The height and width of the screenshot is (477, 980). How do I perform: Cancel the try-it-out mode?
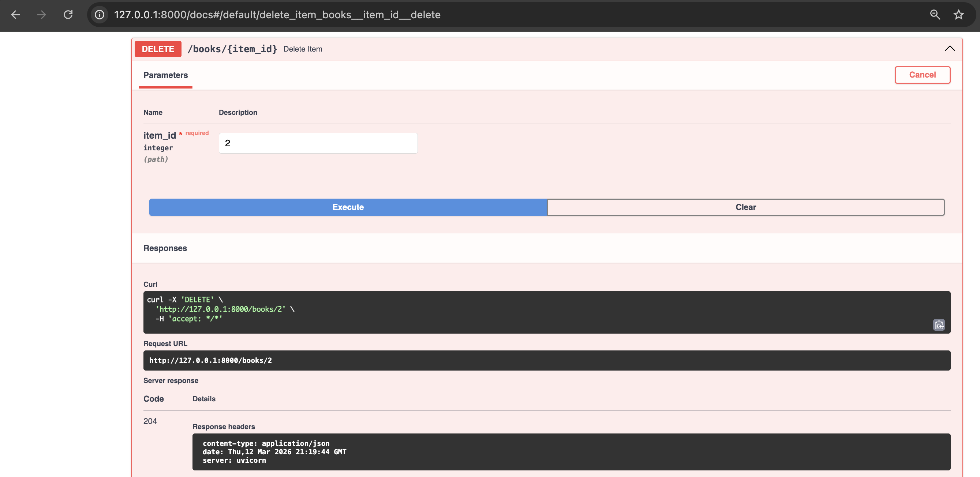922,75
